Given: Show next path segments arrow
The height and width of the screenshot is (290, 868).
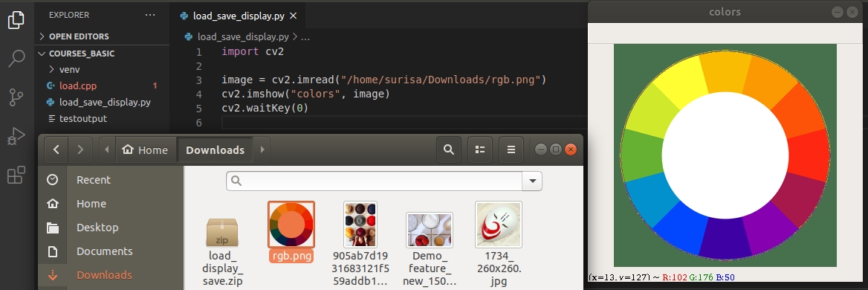Looking at the screenshot, I should [262, 149].
